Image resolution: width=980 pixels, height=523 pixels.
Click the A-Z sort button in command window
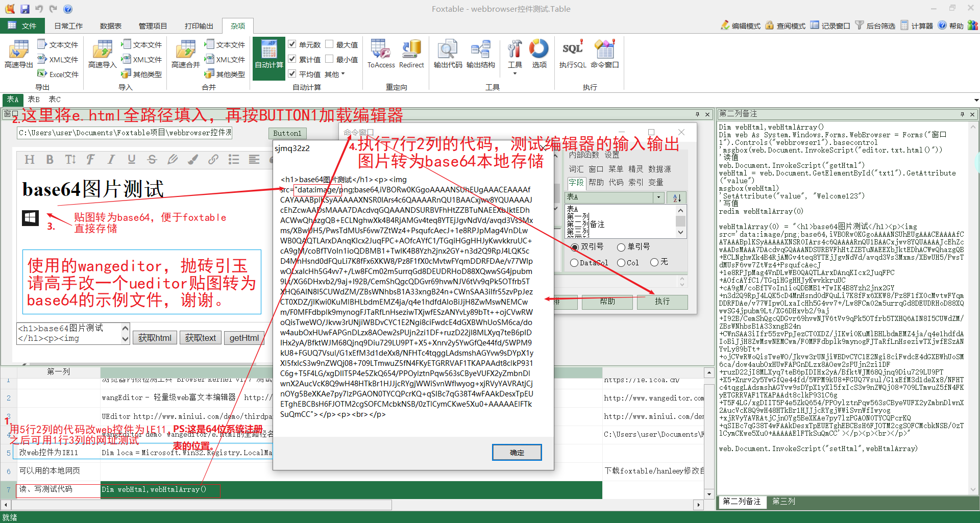point(677,197)
